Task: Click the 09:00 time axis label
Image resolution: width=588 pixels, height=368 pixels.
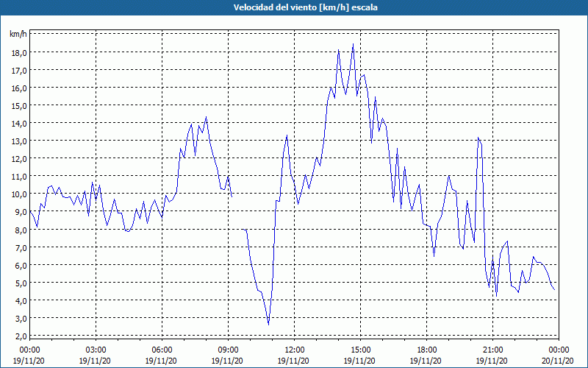Action: tap(228, 350)
